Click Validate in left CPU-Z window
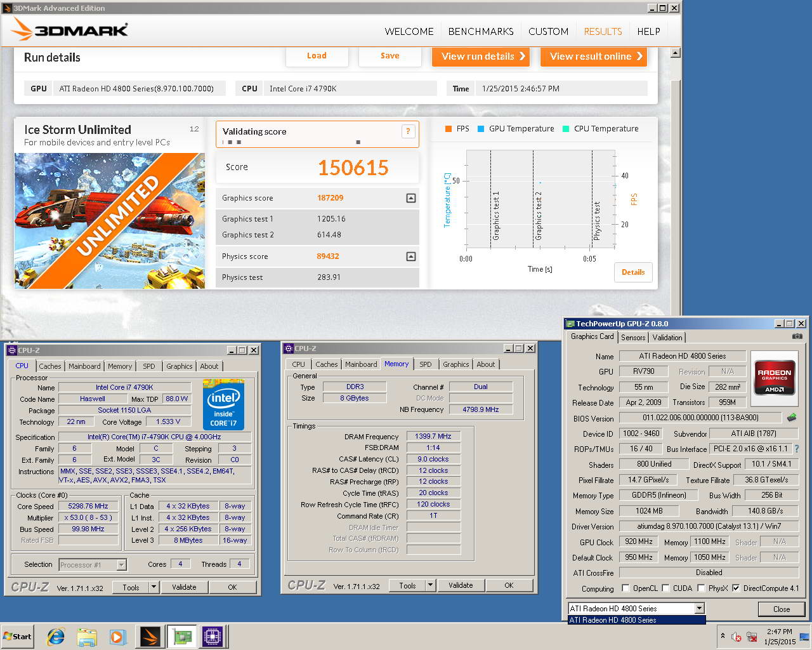This screenshot has height=650, width=812. point(184,587)
